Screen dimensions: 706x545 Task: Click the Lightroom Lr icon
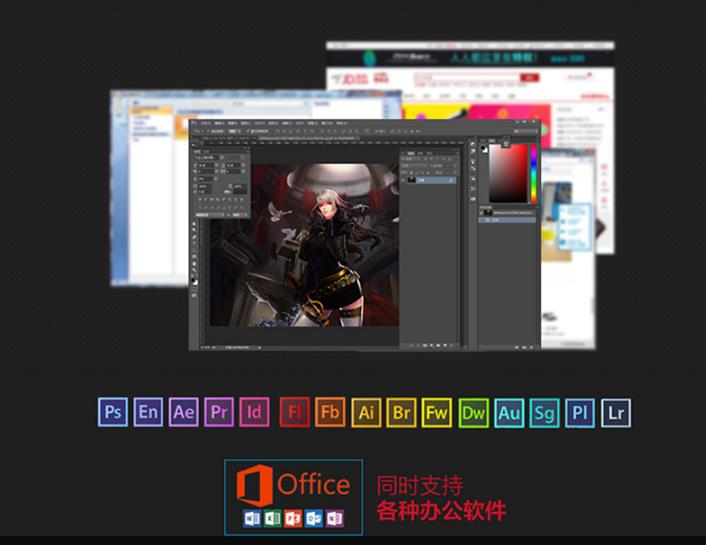pos(616,413)
